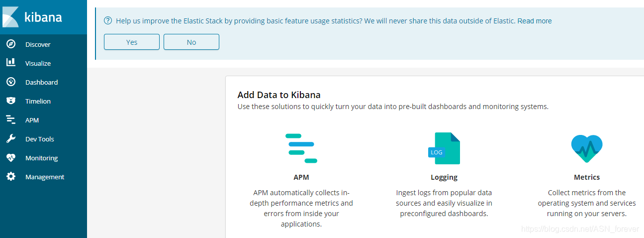Image resolution: width=644 pixels, height=238 pixels.
Task: Go to Discover in the sidebar
Action: tap(38, 44)
